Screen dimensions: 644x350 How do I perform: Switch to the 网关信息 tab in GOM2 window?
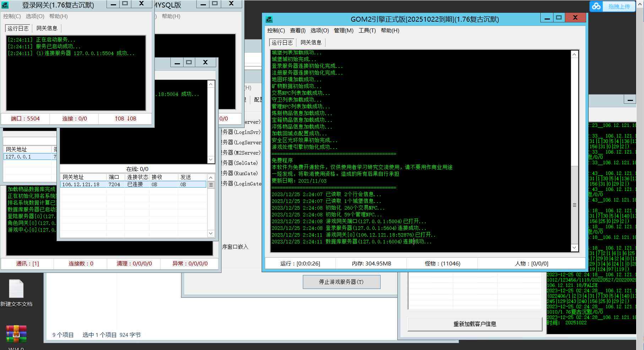click(x=311, y=42)
